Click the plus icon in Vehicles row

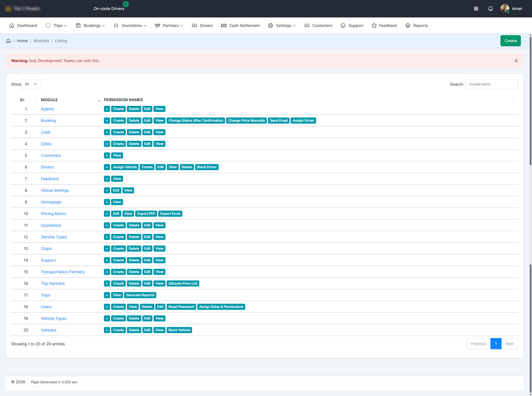[107, 330]
